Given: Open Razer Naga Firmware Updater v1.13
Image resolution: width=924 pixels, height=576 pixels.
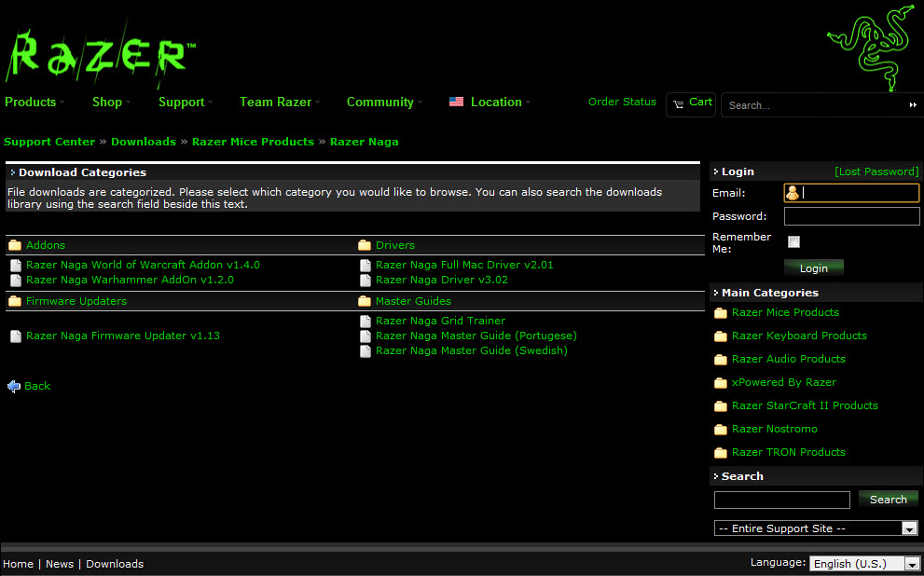Looking at the screenshot, I should tap(123, 336).
